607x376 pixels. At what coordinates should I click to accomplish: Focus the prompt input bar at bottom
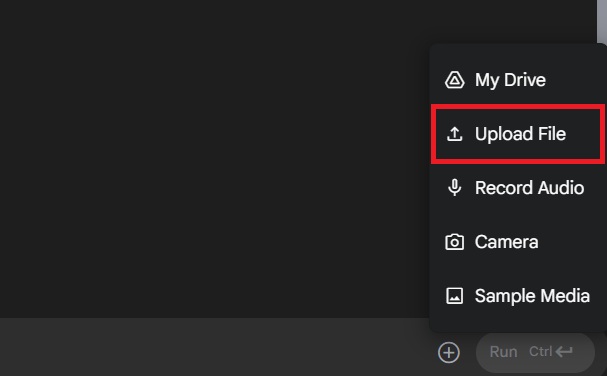[217, 347]
